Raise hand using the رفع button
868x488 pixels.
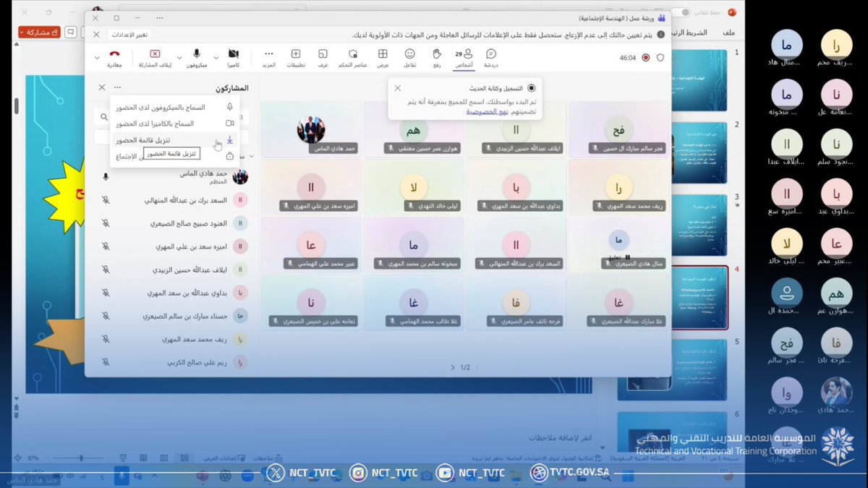click(437, 58)
